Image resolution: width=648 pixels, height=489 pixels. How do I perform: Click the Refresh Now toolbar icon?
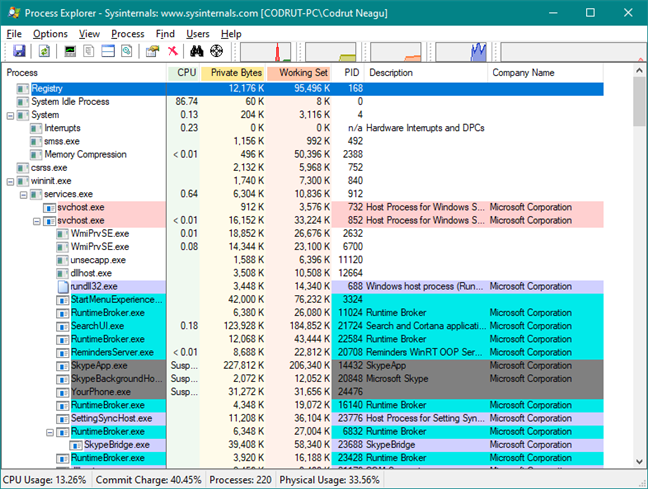[x=44, y=51]
